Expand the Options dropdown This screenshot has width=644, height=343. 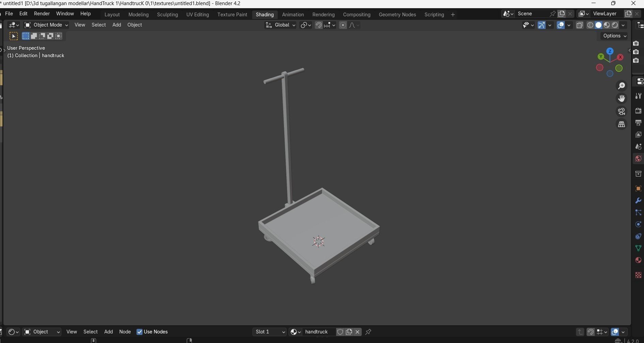click(614, 36)
